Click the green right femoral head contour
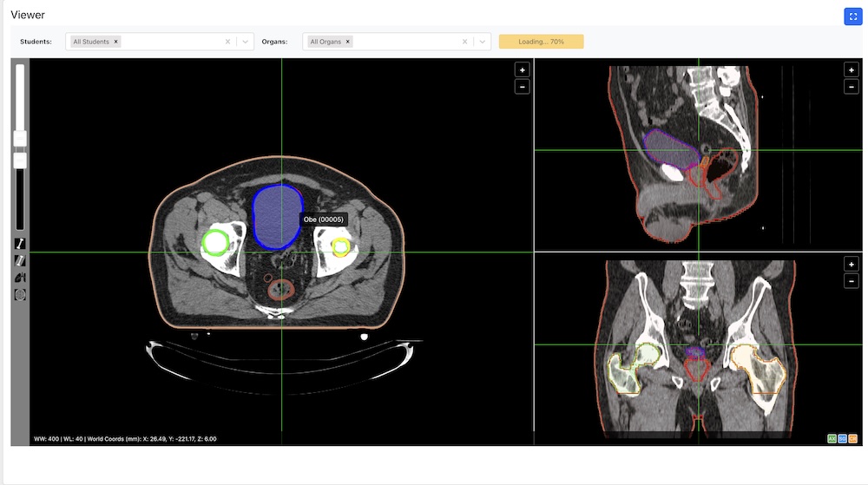This screenshot has width=868, height=485. (x=216, y=242)
